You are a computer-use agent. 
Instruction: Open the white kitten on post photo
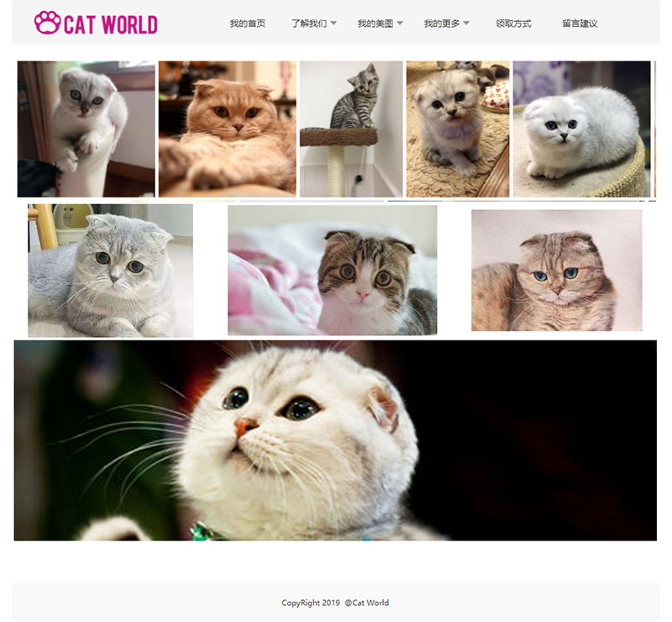pos(87,129)
